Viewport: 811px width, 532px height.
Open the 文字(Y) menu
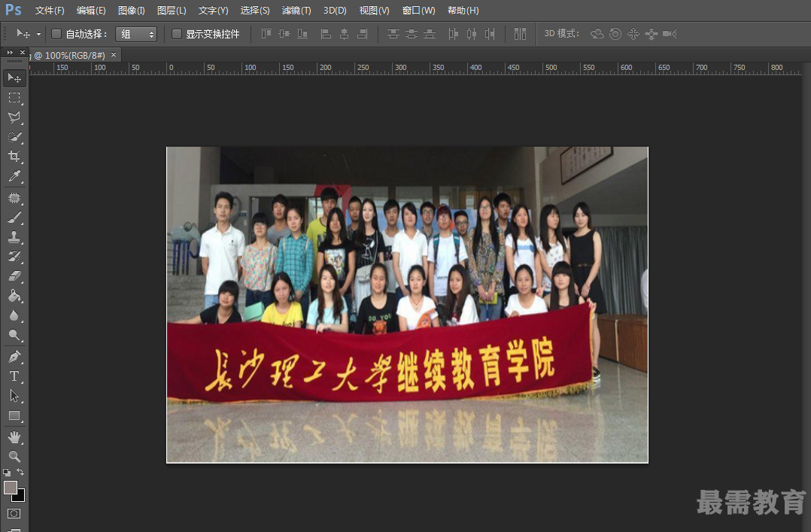pos(213,11)
